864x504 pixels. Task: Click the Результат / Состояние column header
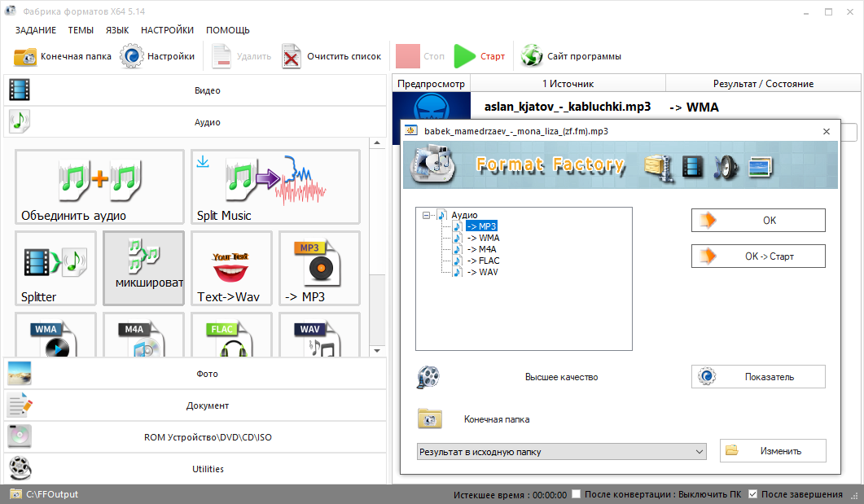coord(763,84)
